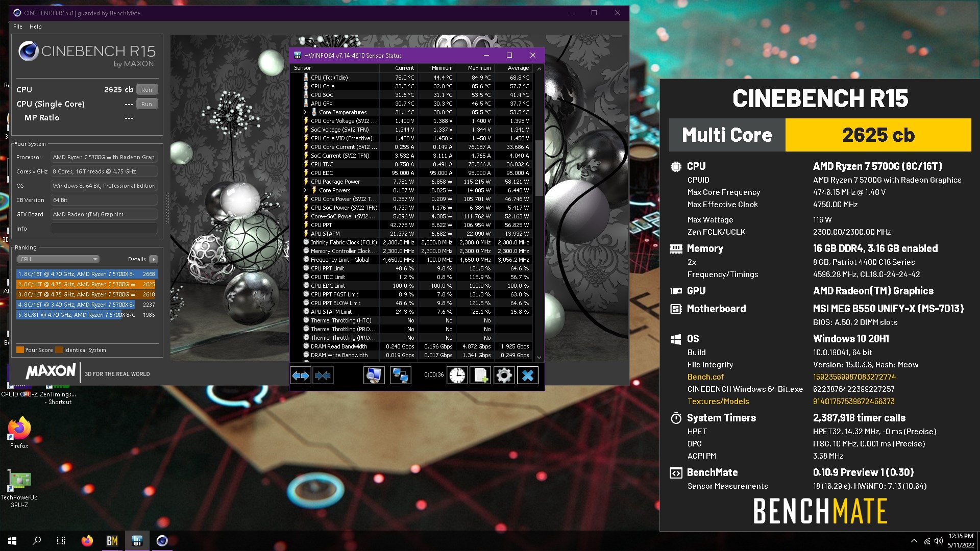
Task: Click the Identical System brown legend swatch
Action: click(59, 350)
